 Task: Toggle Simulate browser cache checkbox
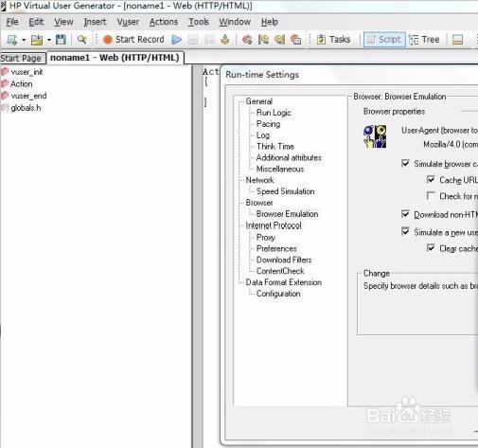click(x=405, y=163)
